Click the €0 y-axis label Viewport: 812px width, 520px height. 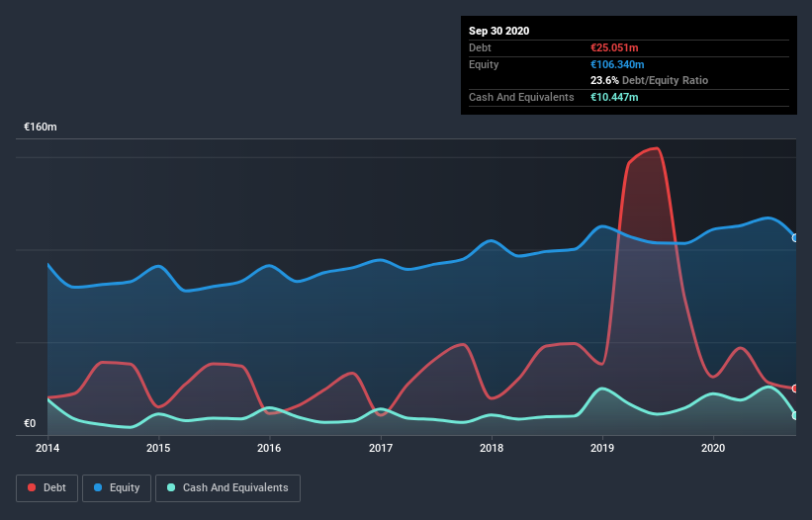coord(30,423)
